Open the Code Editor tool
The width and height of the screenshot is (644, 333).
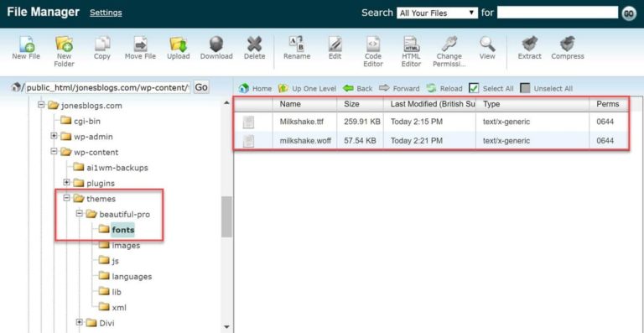pos(373,44)
